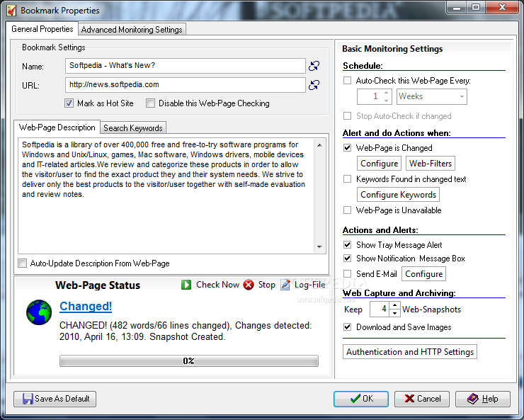524x420 pixels.
Task: Select the Web-Page Description tab
Action: pyautogui.click(x=57, y=127)
